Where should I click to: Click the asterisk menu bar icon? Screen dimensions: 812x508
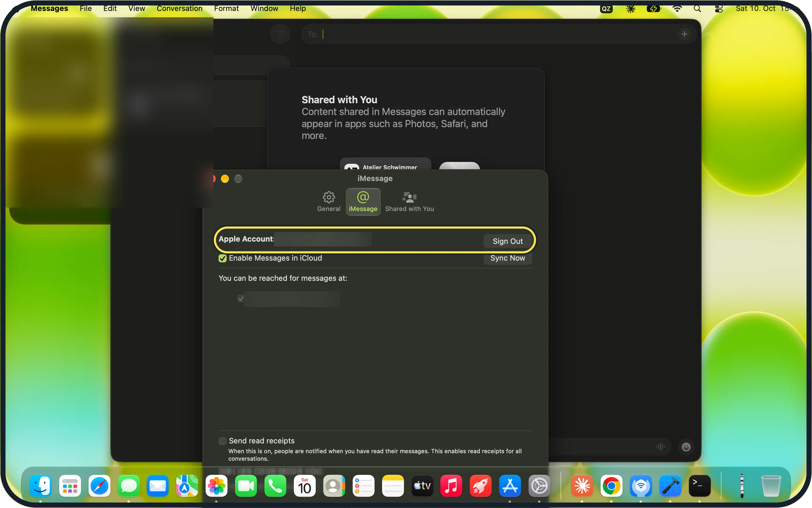(x=630, y=9)
